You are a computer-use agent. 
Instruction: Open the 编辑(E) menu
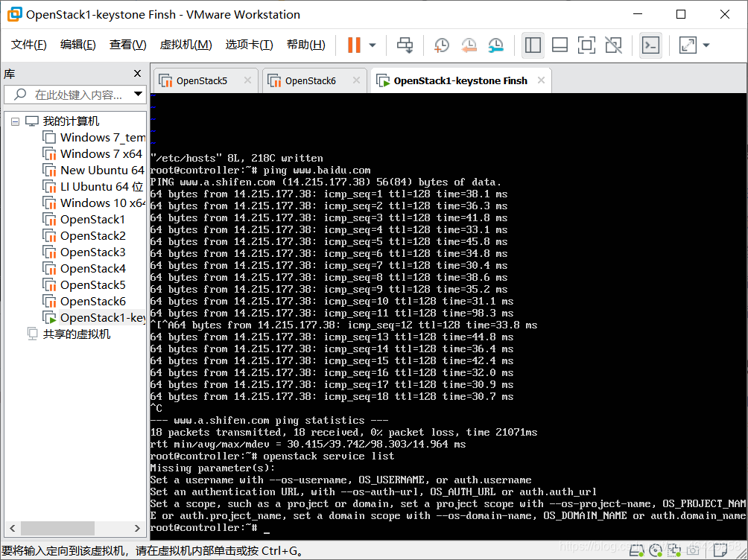(77, 45)
